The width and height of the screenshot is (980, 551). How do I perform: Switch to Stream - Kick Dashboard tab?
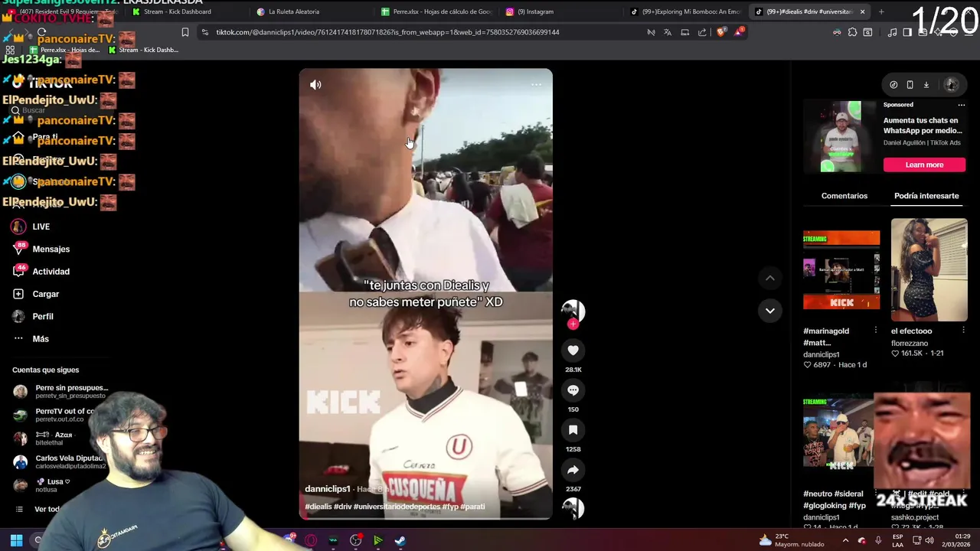(177, 11)
